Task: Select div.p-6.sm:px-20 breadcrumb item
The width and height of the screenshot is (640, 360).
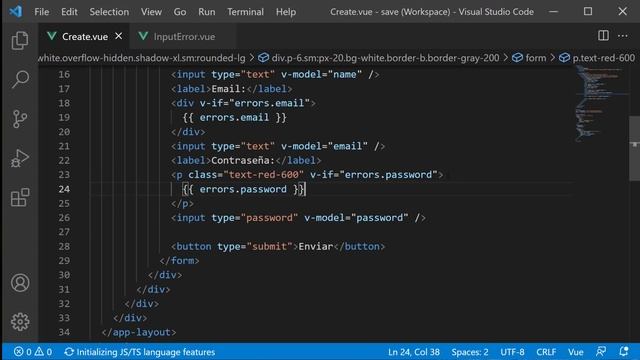Action: [378, 58]
